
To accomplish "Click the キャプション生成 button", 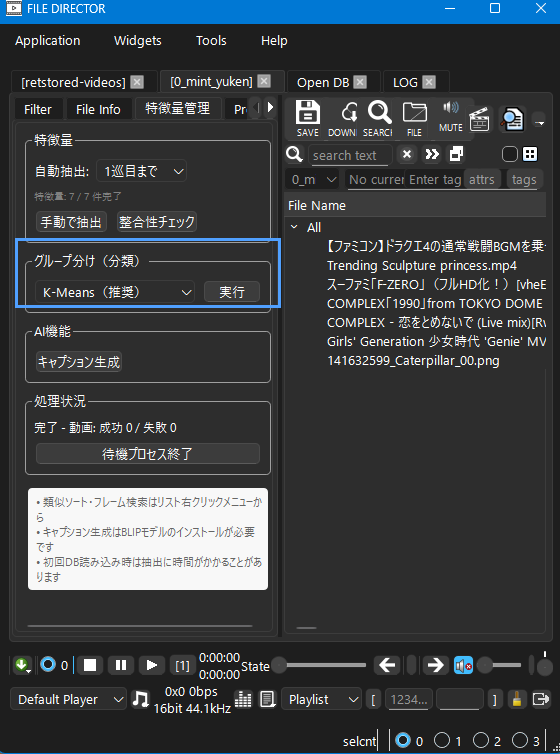I will [79, 361].
